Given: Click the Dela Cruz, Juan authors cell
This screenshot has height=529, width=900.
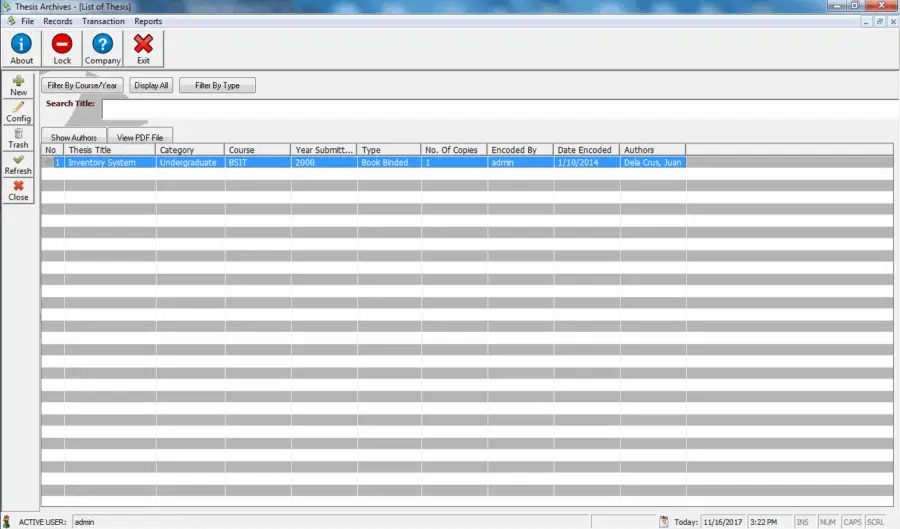Looking at the screenshot, I should [653, 162].
